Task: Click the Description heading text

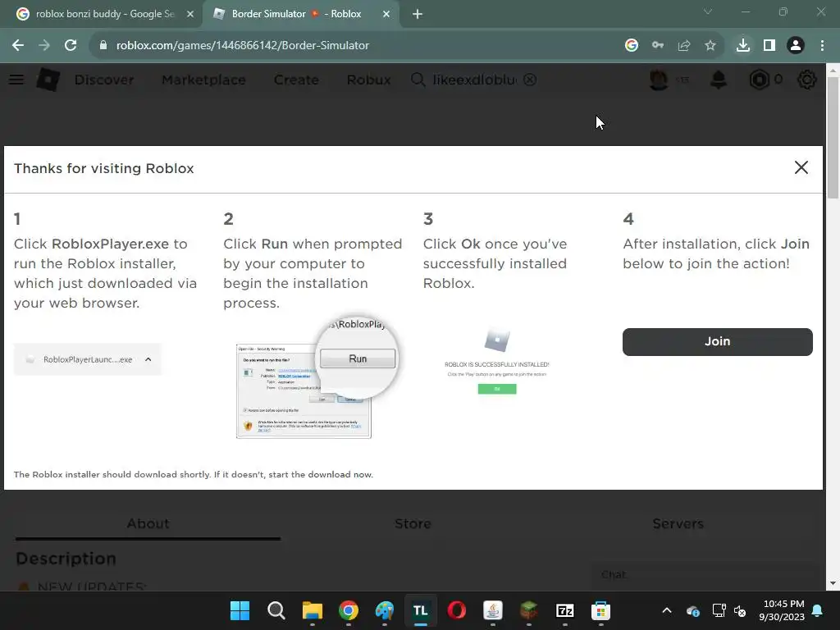Action: click(x=66, y=559)
